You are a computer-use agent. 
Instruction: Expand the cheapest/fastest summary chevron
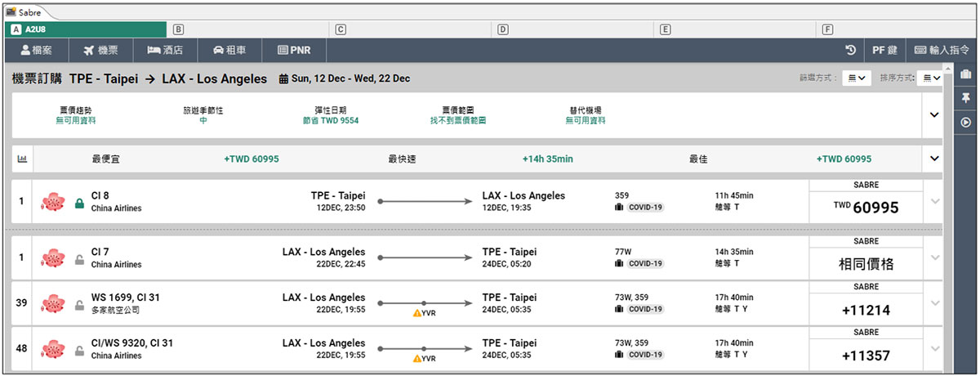(x=934, y=159)
